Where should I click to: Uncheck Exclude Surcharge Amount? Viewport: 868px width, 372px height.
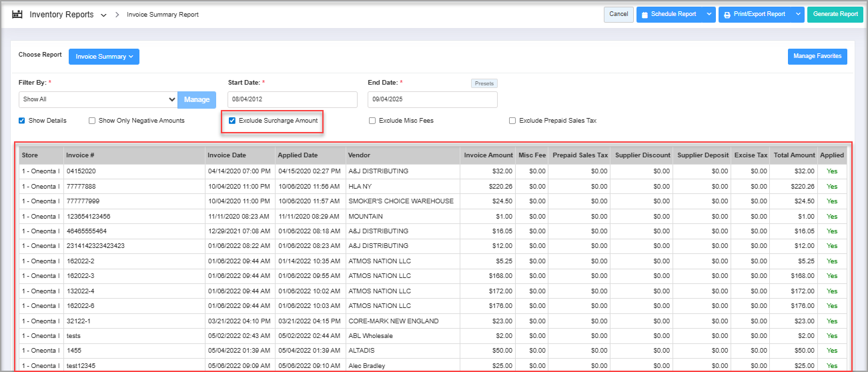(x=232, y=121)
